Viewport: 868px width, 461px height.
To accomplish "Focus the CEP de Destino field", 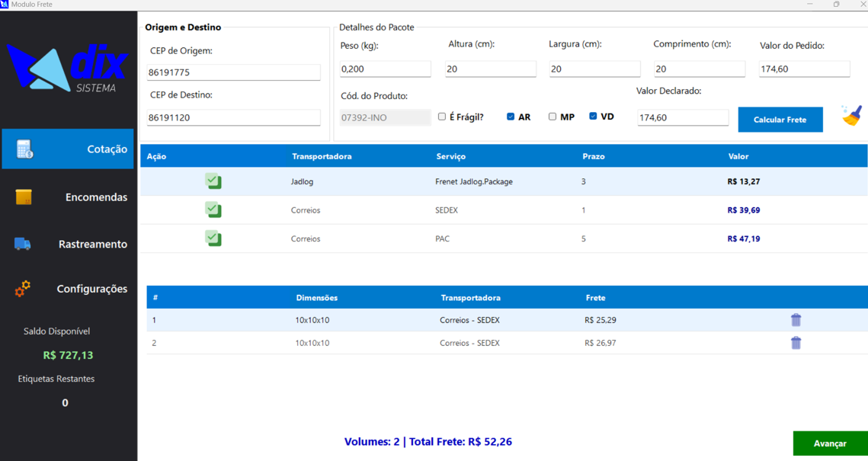I will point(233,118).
